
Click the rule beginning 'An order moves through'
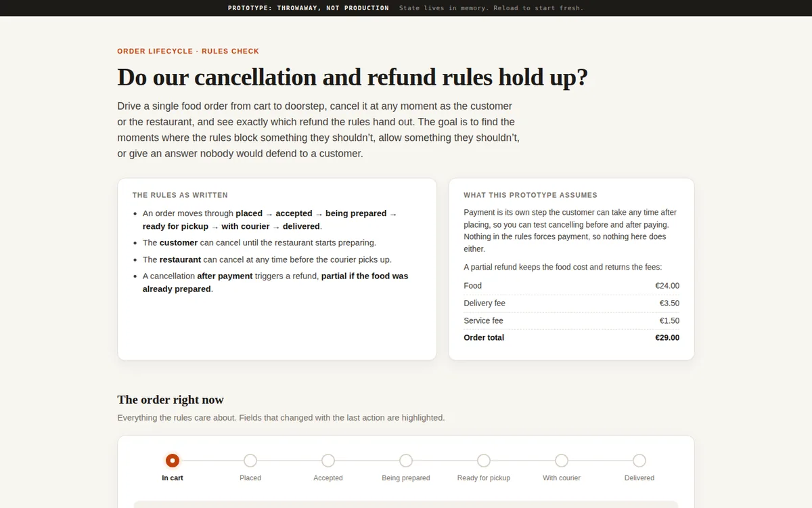tap(270, 220)
